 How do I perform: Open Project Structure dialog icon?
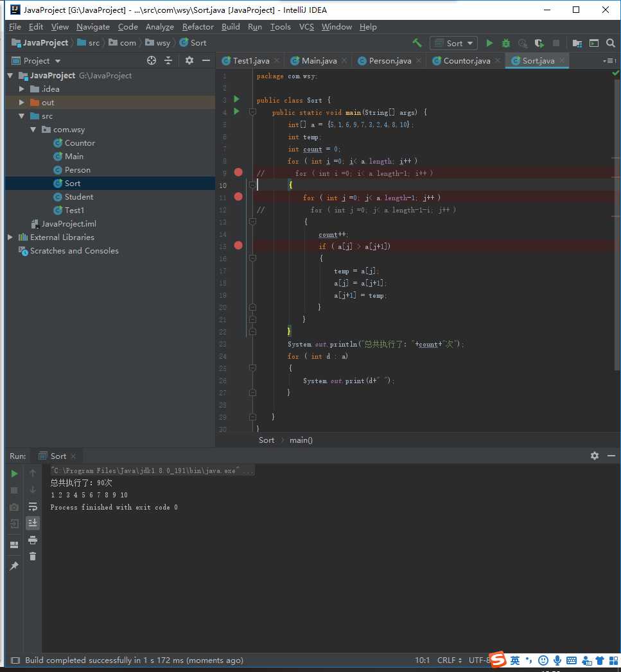point(577,43)
